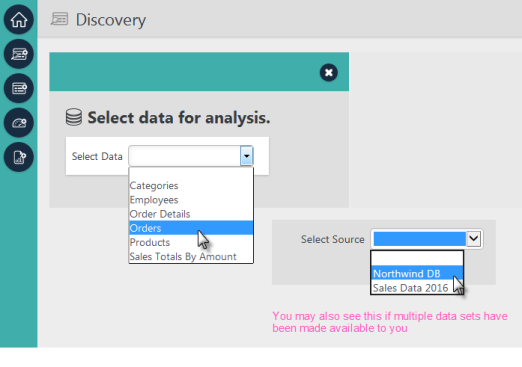522x367 pixels.
Task: Select the blank option in source list
Action: coord(417,259)
